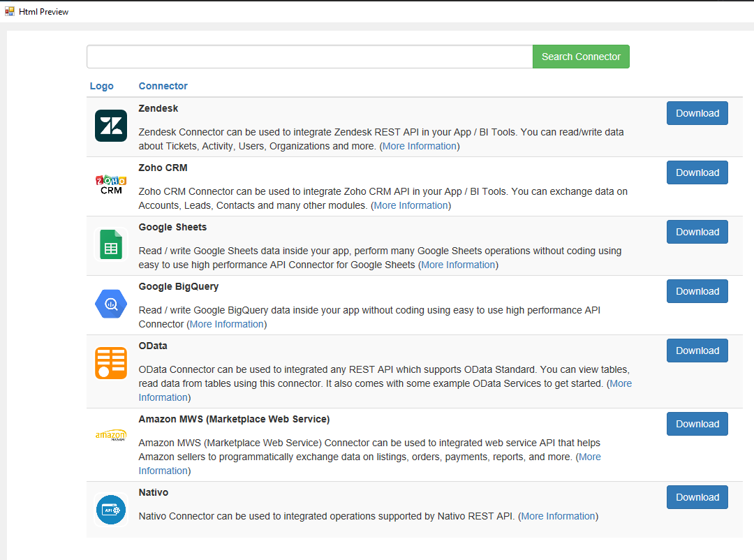Click the Google Sheets logo icon

(x=111, y=244)
